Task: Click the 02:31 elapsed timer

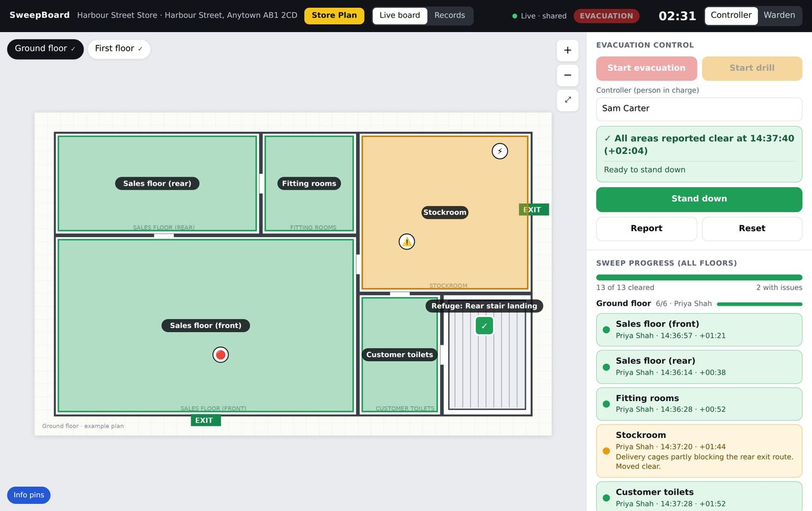Action: [677, 16]
